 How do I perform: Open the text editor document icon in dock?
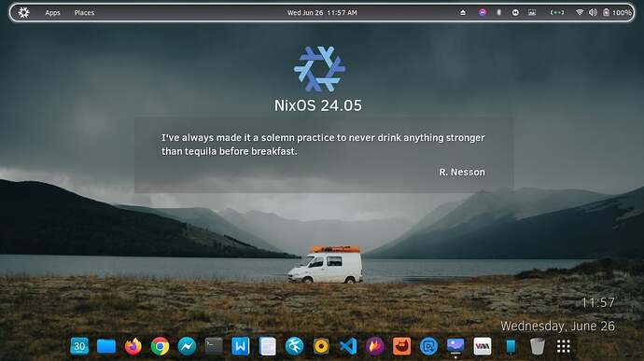(x=267, y=346)
